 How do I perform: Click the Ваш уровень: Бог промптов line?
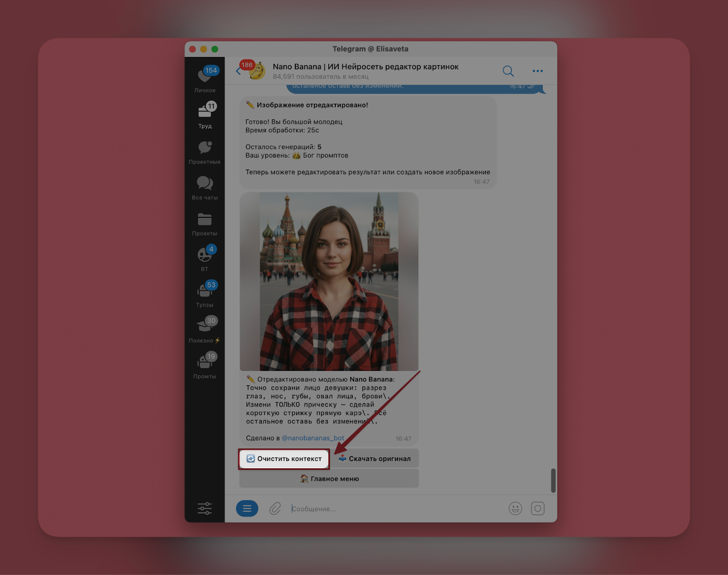[x=297, y=155]
